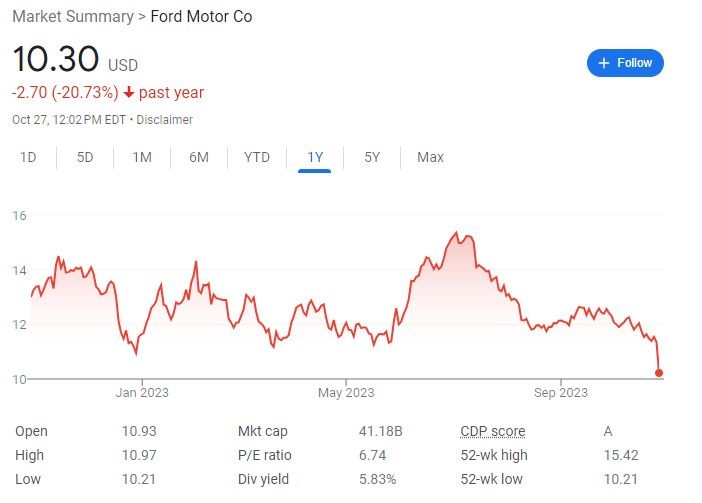Click the Jan 2023 axis label

tap(142, 392)
